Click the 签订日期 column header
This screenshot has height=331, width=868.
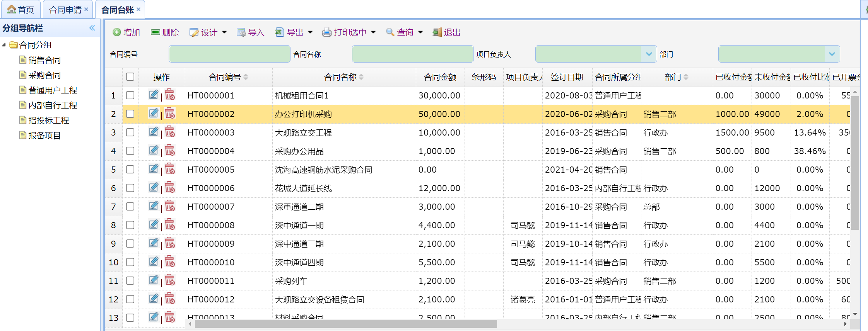[x=567, y=77]
